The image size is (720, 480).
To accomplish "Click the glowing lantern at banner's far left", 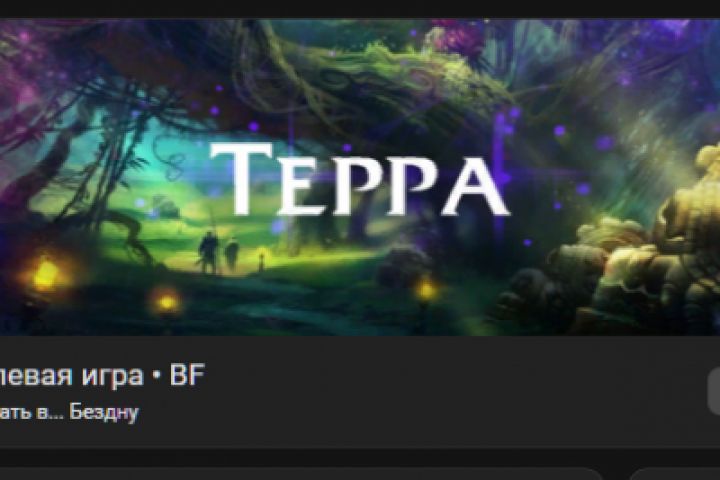I will (45, 274).
